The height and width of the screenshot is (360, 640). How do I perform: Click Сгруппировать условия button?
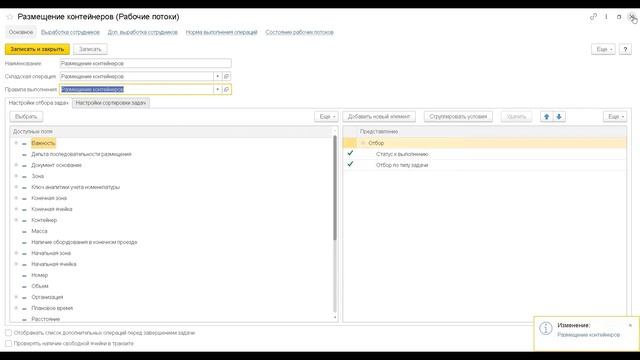(458, 117)
